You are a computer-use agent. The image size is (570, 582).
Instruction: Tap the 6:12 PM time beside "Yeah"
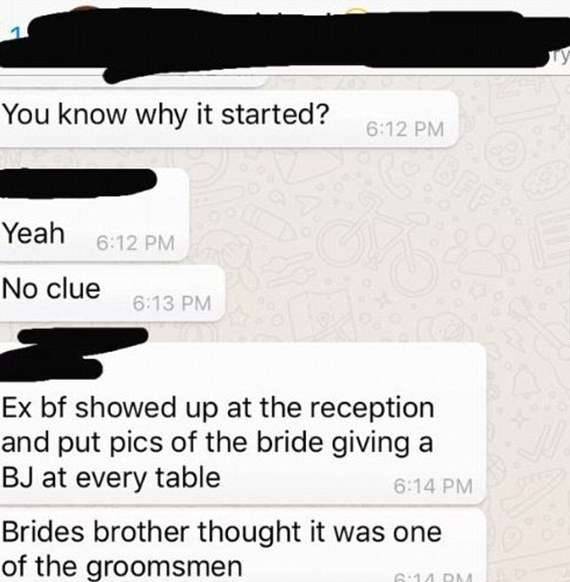click(x=135, y=243)
